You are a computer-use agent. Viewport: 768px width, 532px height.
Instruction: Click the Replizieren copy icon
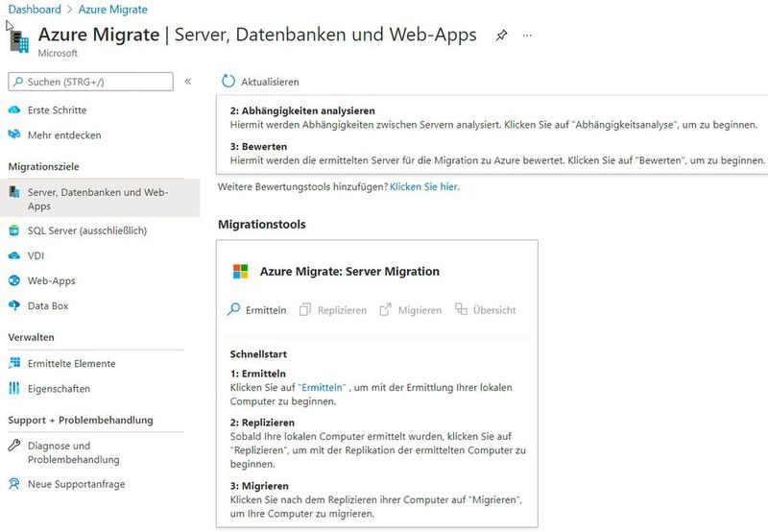click(x=305, y=309)
